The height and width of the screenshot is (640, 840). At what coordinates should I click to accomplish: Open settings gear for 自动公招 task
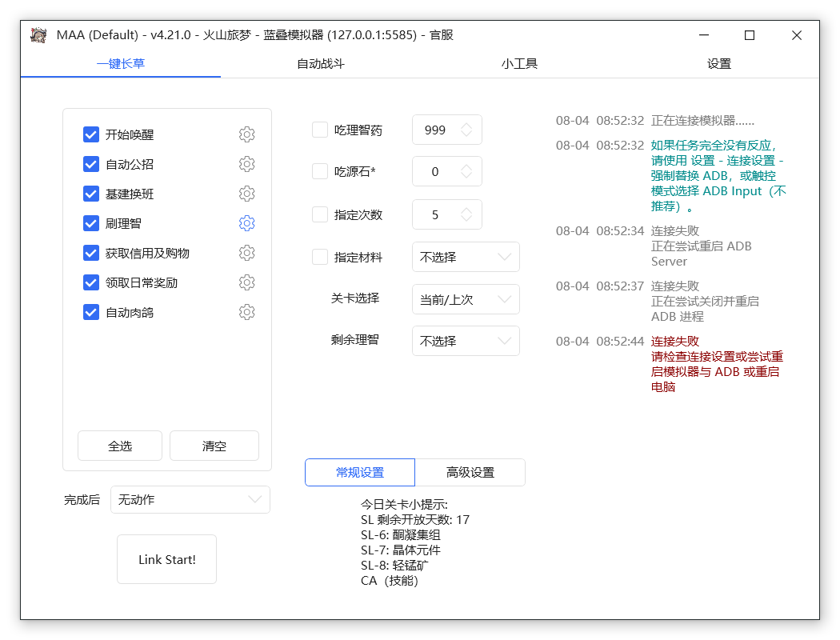click(247, 164)
